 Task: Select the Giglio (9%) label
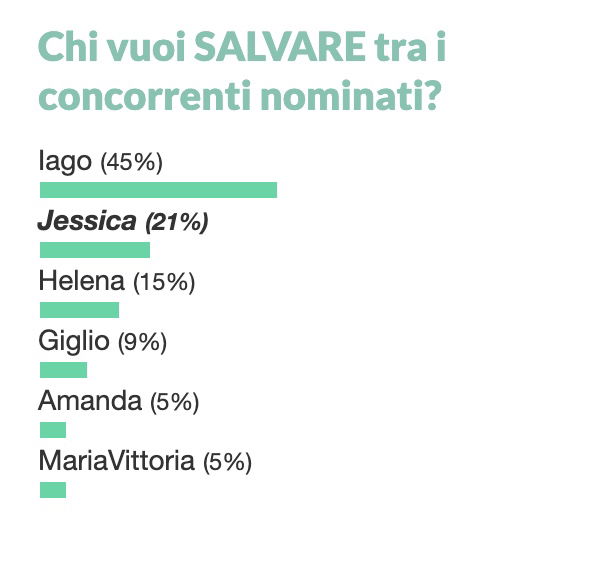[102, 341]
